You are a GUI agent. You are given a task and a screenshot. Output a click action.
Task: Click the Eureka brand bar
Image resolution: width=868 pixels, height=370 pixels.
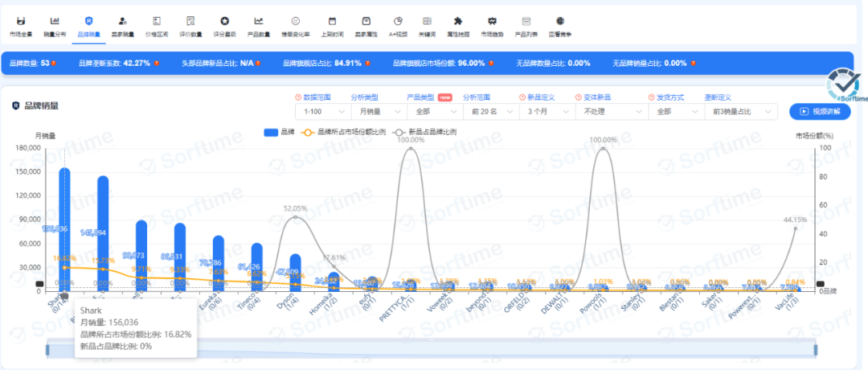[218, 263]
